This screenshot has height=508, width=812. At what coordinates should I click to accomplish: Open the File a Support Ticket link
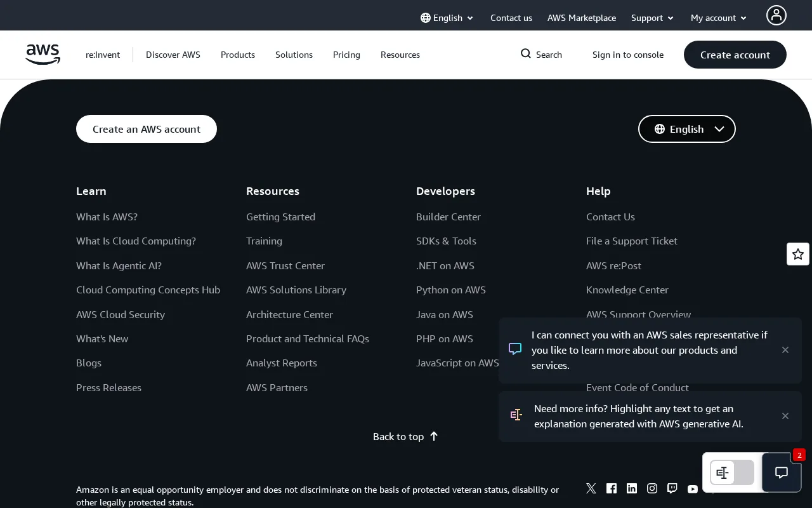point(632,241)
